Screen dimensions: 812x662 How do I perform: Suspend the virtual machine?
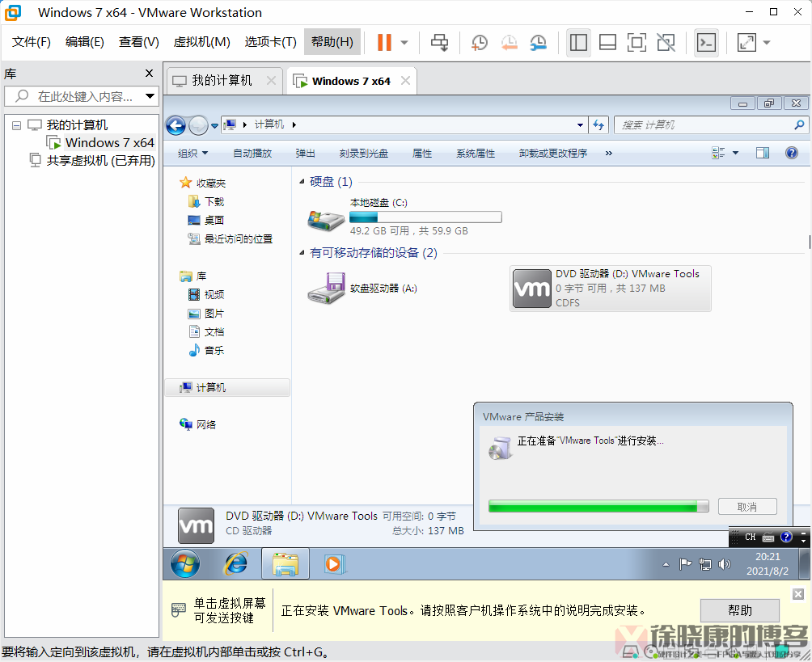click(x=387, y=42)
